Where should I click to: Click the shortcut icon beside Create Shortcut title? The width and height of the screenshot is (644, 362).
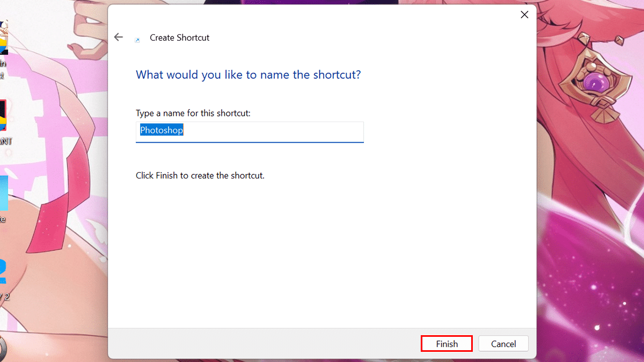(x=137, y=40)
